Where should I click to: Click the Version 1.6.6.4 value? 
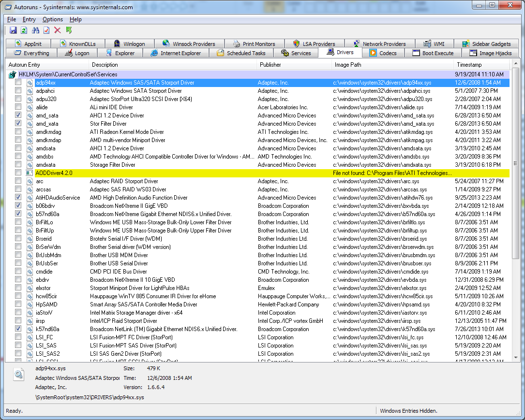156,387
